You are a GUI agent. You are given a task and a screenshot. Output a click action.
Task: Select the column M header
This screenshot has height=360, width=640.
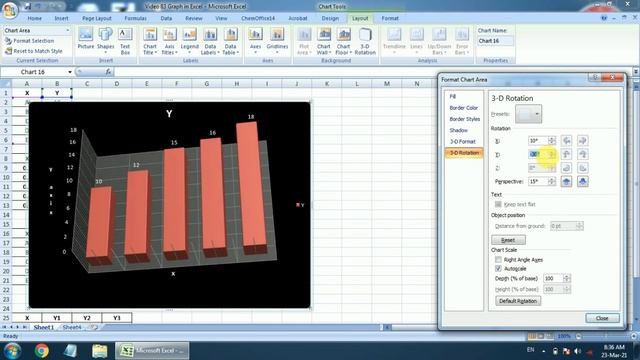point(387,84)
